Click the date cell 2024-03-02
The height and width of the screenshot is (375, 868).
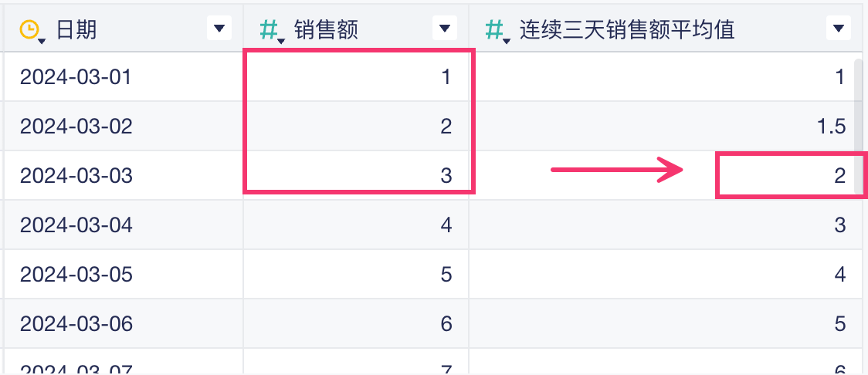[x=76, y=127]
